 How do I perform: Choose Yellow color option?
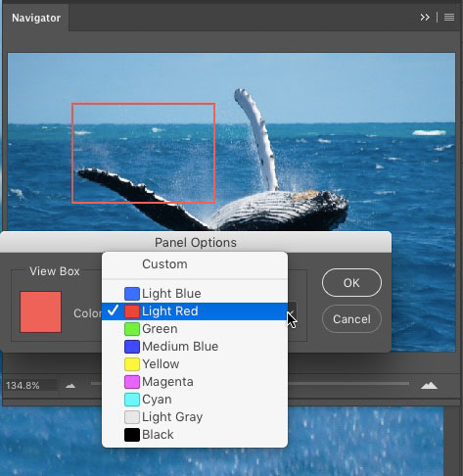195,364
